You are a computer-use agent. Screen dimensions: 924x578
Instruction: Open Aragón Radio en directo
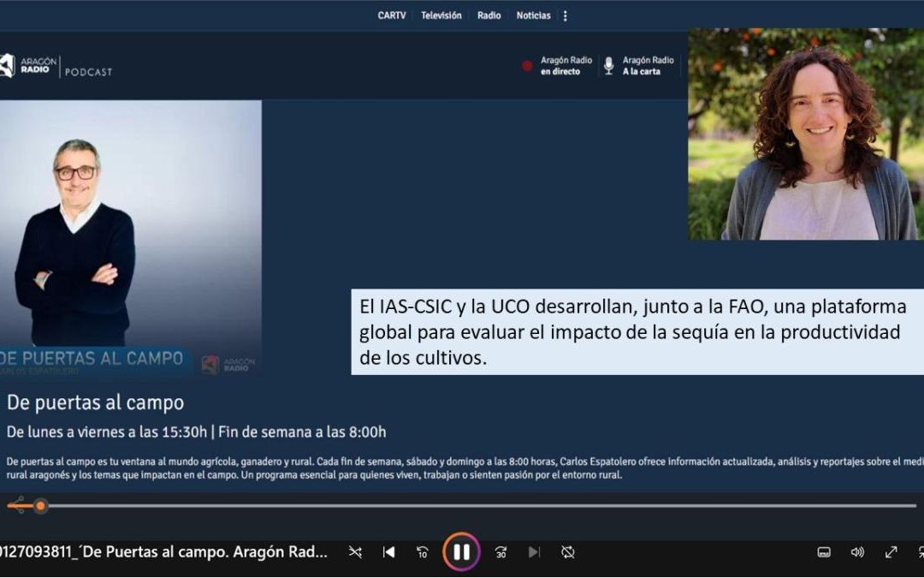[566, 65]
